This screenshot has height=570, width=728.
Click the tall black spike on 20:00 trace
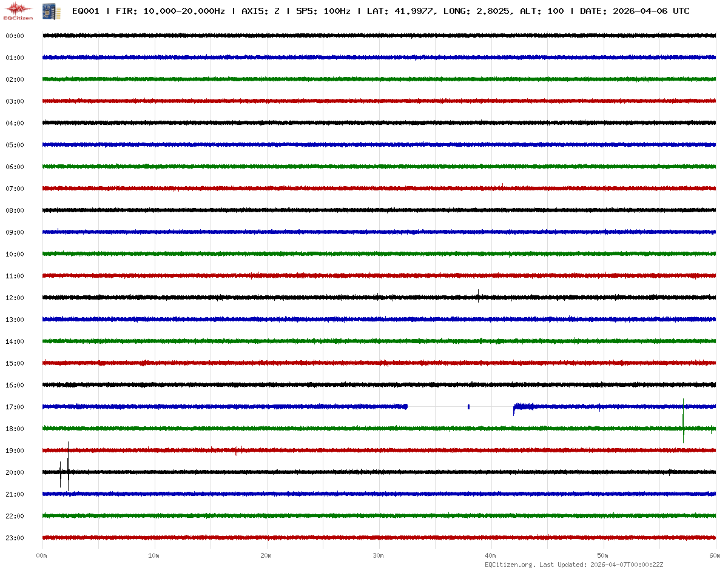click(x=68, y=466)
